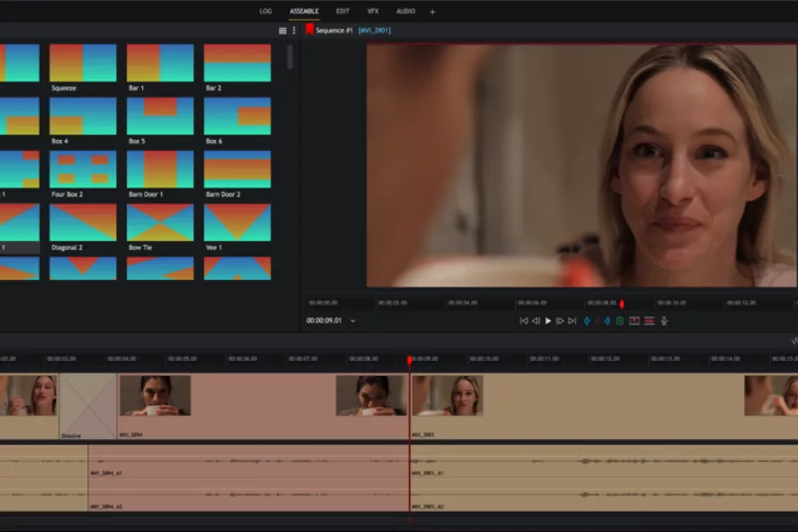
Task: Choose the Barn Door 2 transition
Action: click(x=238, y=169)
